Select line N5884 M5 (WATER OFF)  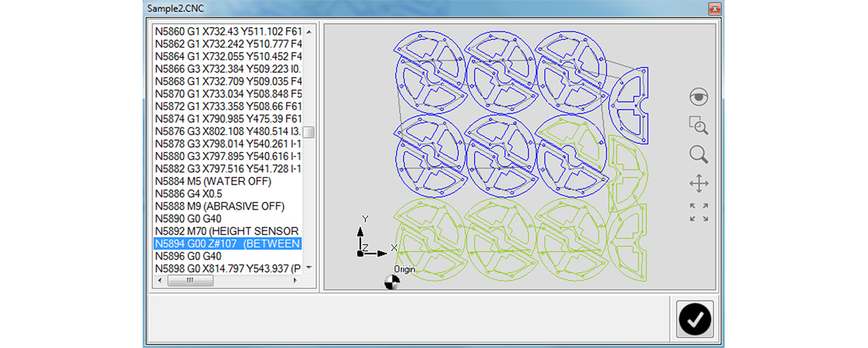click(228, 181)
